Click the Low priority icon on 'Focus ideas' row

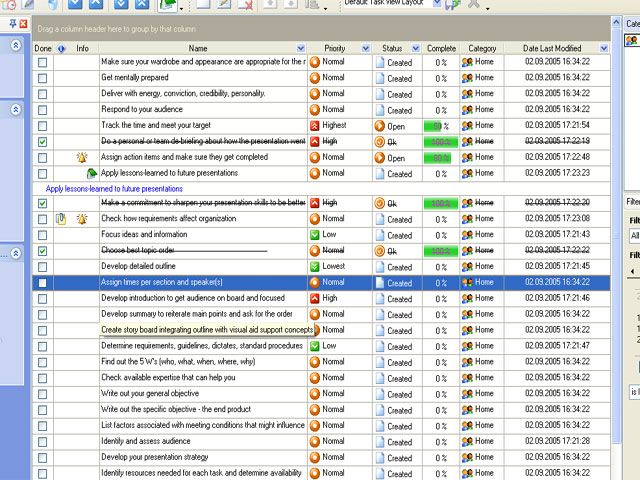point(315,235)
